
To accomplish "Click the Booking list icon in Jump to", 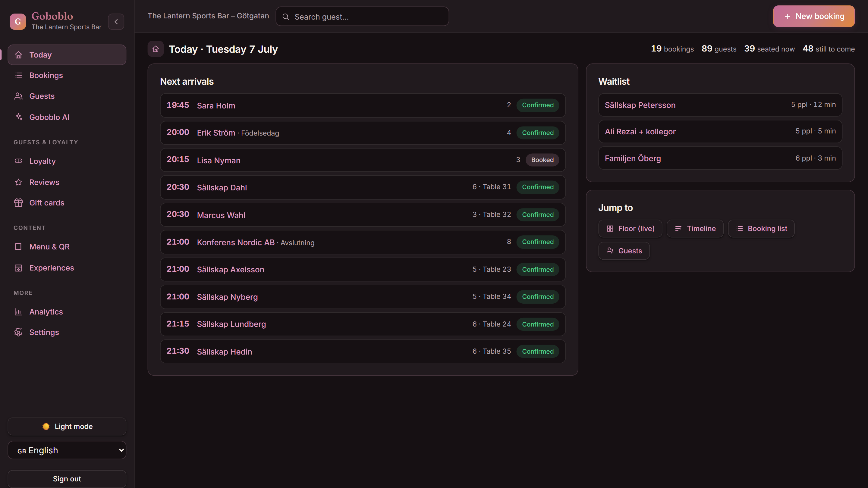I will [x=740, y=229].
